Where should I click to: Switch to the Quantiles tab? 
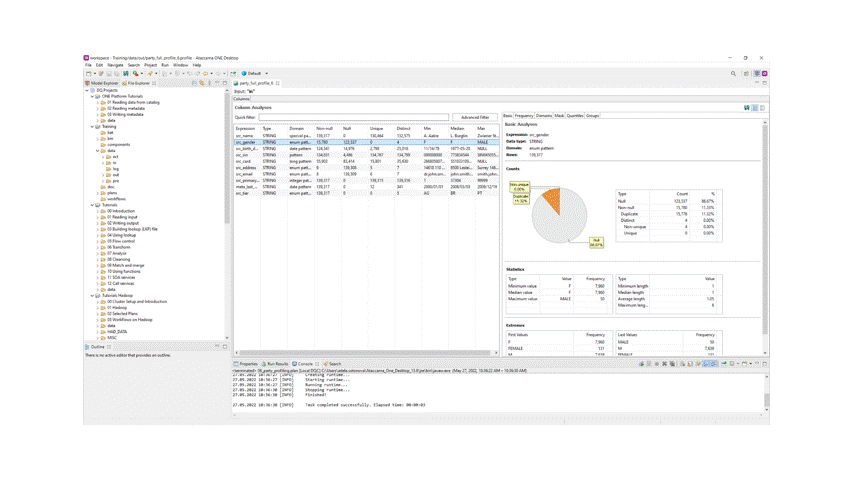click(575, 115)
